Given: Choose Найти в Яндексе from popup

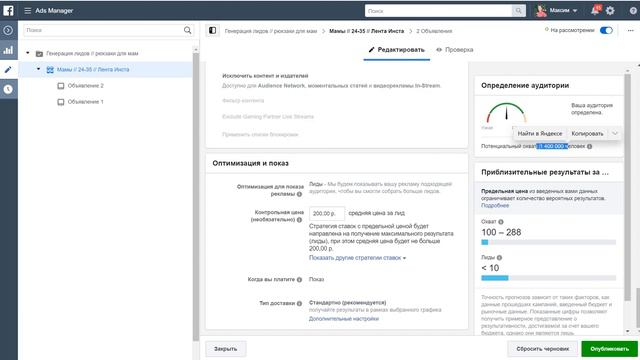Looking at the screenshot, I should pyautogui.click(x=540, y=133).
